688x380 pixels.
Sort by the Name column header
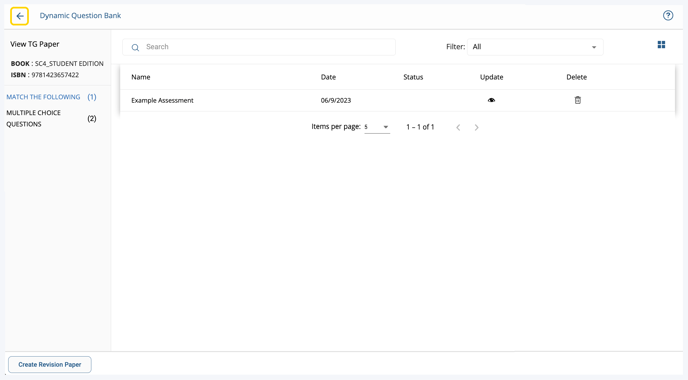(x=141, y=77)
